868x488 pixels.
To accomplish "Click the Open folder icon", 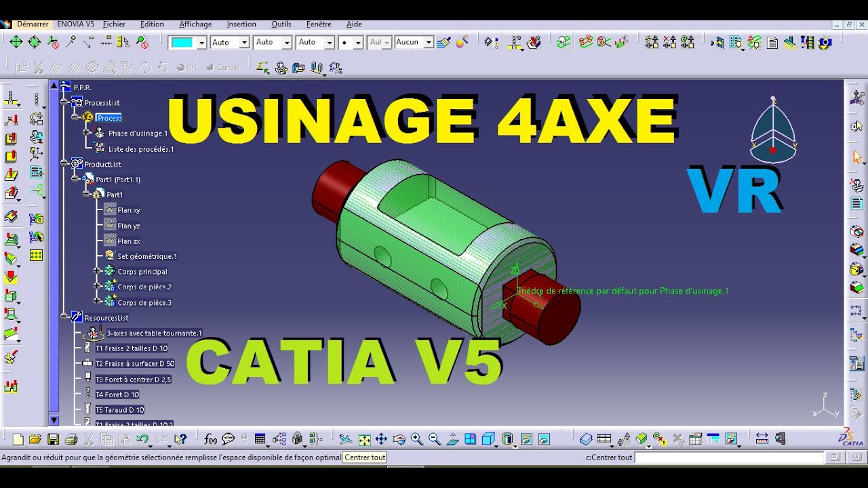I will pos(35,439).
